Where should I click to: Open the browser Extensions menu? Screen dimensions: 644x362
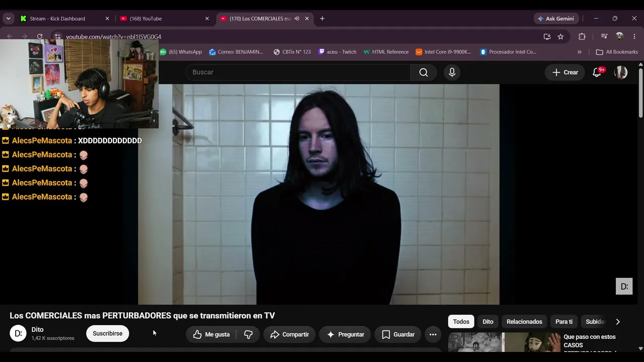click(582, 37)
